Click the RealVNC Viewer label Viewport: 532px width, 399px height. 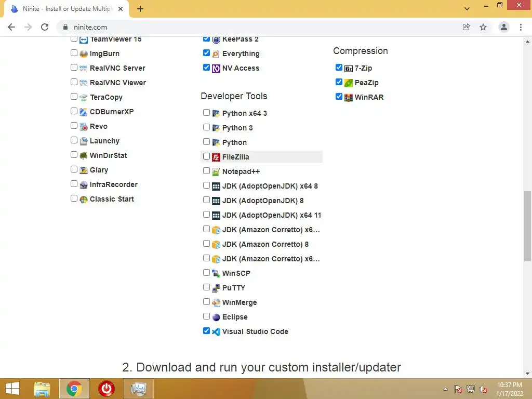point(118,83)
